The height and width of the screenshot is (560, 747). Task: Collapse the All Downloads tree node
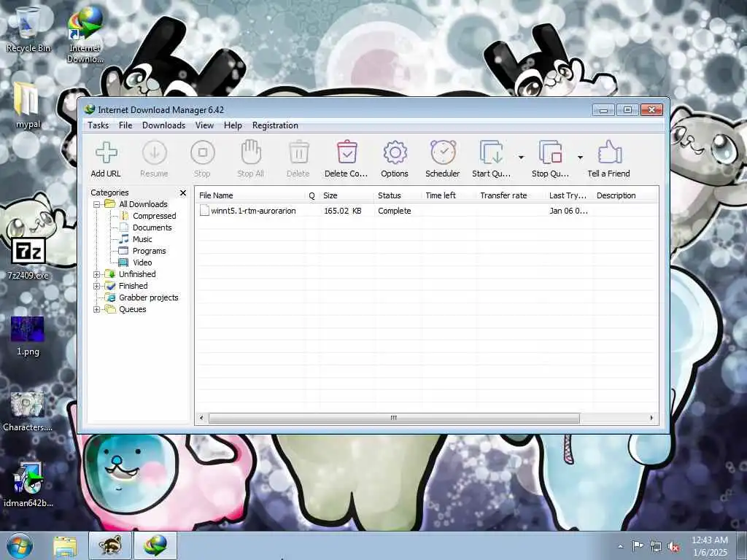[x=97, y=204]
